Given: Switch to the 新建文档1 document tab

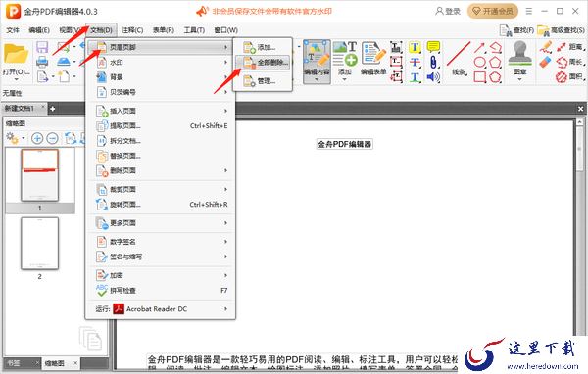Looking at the screenshot, I should tap(24, 109).
